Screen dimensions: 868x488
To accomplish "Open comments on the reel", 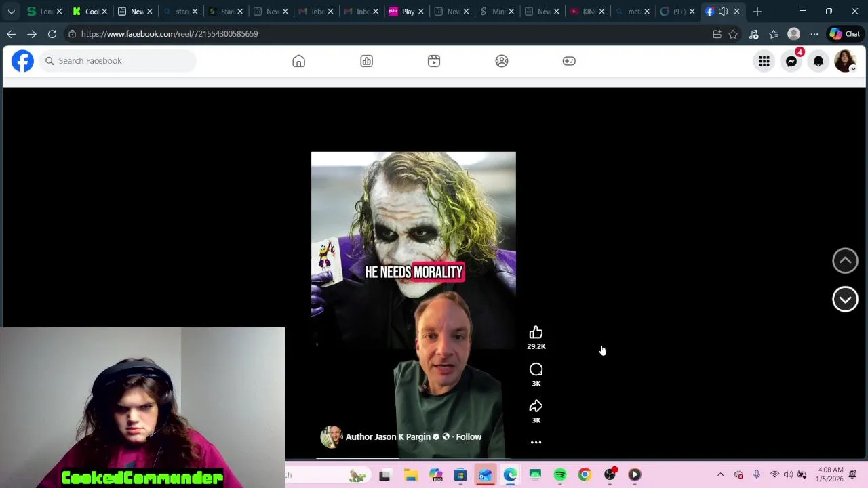I will point(536,369).
